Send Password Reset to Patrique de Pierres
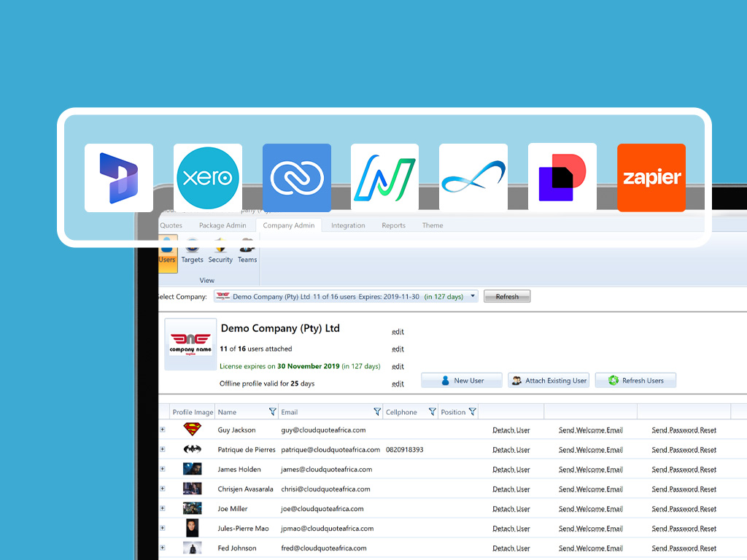This screenshot has width=747, height=560. [684, 450]
